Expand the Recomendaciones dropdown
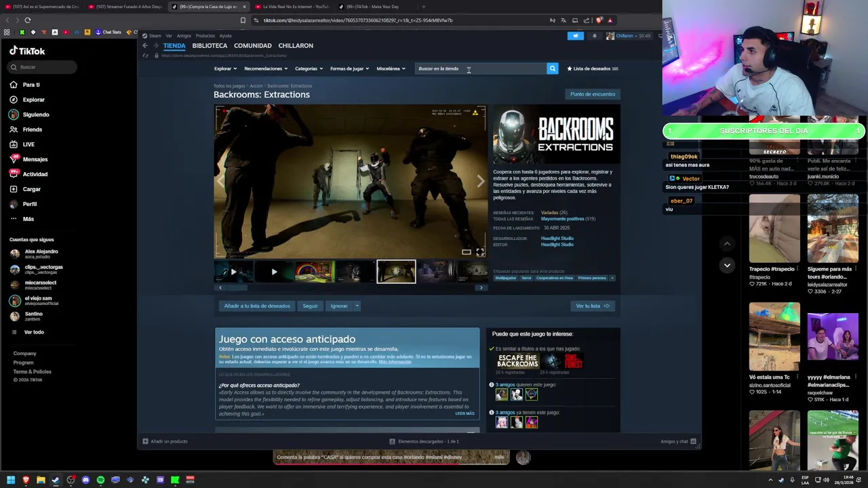 [x=266, y=68]
